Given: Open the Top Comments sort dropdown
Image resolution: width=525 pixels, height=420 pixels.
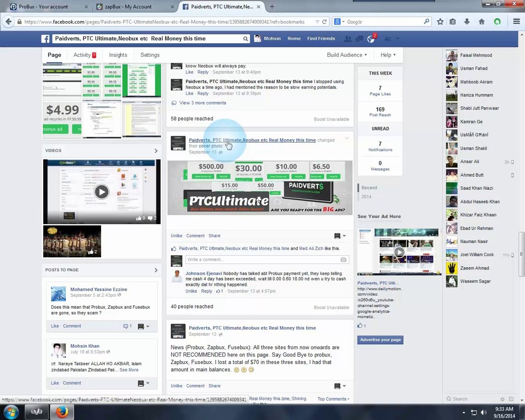Looking at the screenshot, I should 333,399.
